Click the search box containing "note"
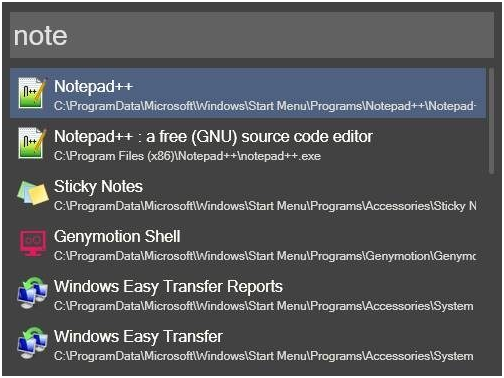The width and height of the screenshot is (504, 378). point(252,35)
